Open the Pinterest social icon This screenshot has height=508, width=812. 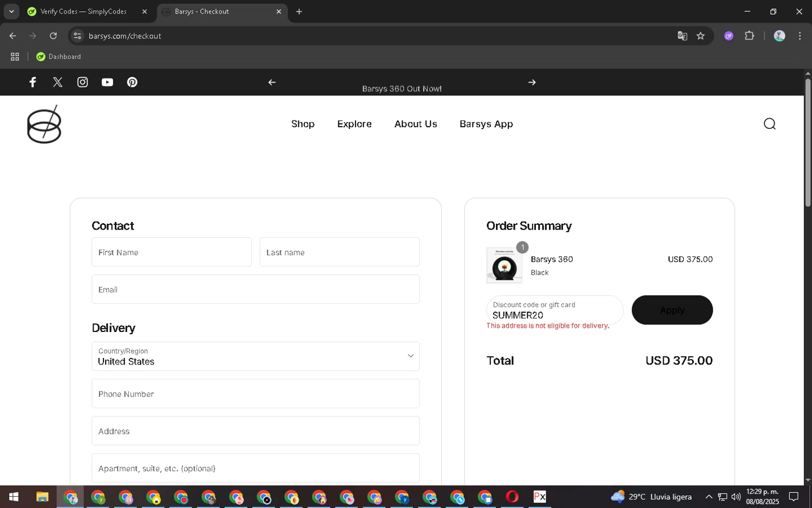tap(132, 82)
